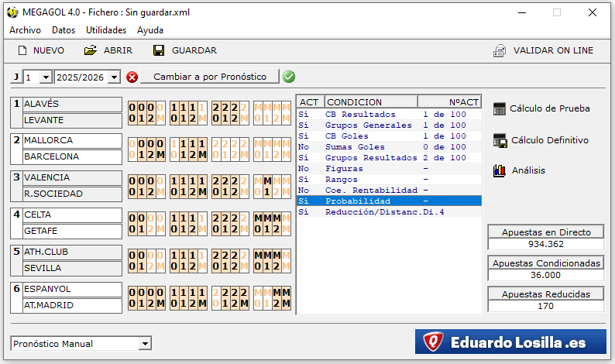Click the MEGAGOL app icon in title bar
Viewport: 615px width, 364px height.
13,12
